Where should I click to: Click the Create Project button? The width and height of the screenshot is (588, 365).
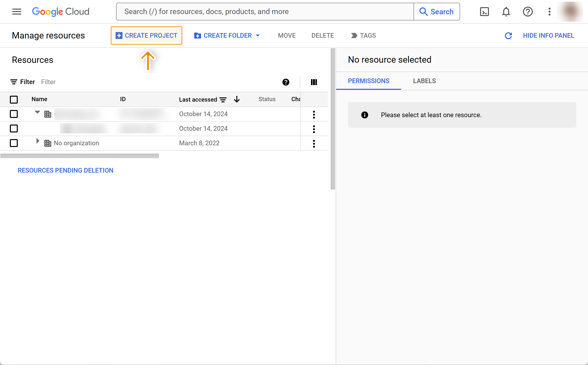pyautogui.click(x=146, y=36)
